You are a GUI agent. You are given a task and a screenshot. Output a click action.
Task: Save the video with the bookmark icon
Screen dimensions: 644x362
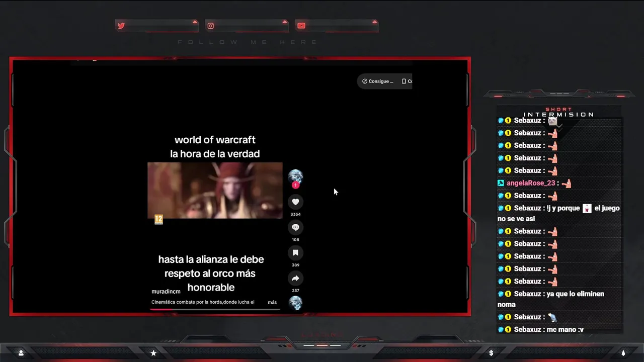(x=295, y=252)
